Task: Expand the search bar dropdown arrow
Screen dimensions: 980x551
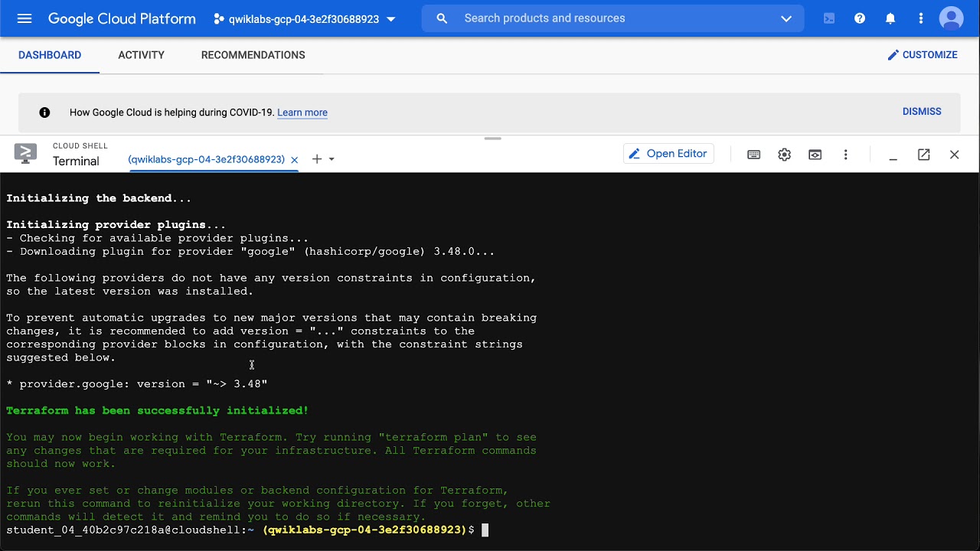Action: [786, 18]
